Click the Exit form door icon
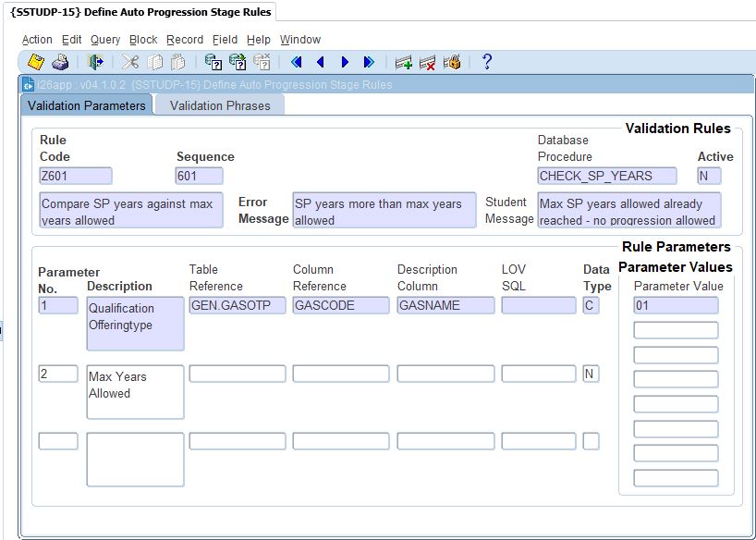The width and height of the screenshot is (756, 540). [95, 62]
